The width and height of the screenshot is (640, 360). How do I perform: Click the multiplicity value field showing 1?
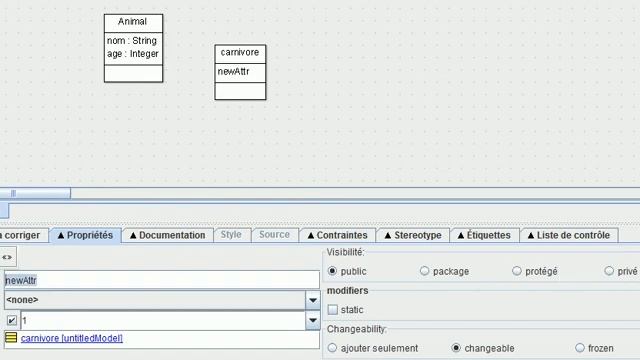point(163,320)
